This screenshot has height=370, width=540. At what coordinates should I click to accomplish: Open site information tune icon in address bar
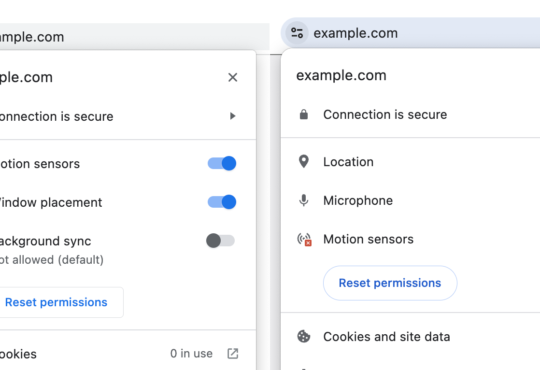coord(297,33)
